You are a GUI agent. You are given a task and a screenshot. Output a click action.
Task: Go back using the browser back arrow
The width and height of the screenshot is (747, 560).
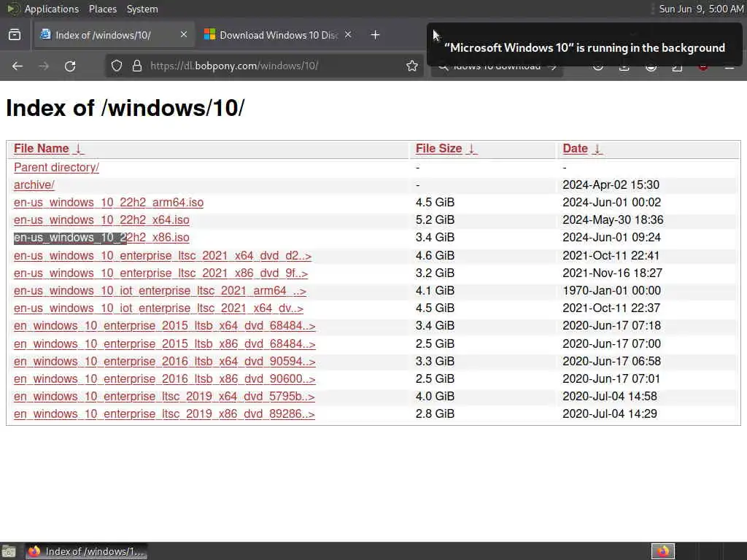(x=18, y=66)
